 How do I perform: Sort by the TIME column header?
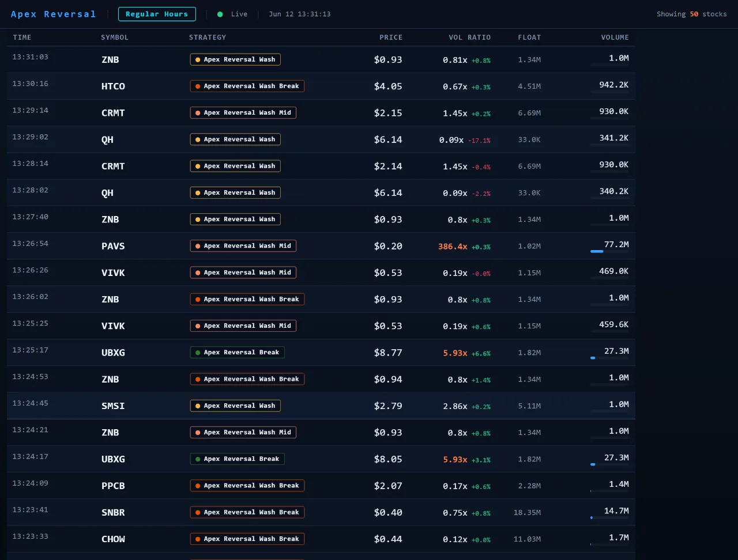[22, 37]
